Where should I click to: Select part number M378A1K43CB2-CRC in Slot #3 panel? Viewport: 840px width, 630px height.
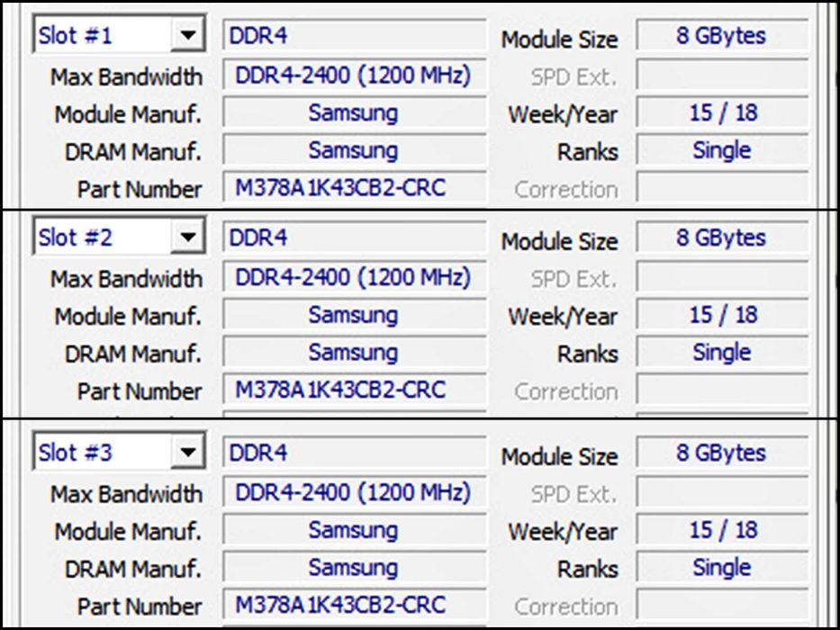355,605
